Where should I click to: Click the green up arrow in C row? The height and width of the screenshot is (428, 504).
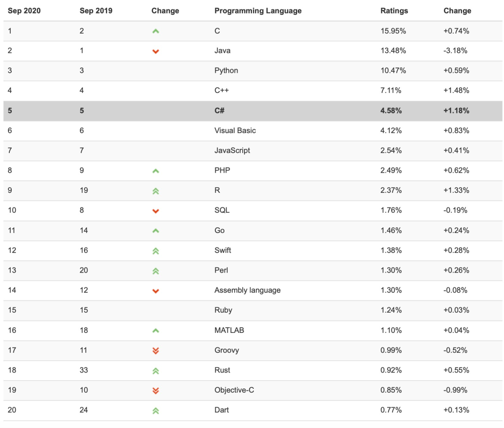pos(155,31)
